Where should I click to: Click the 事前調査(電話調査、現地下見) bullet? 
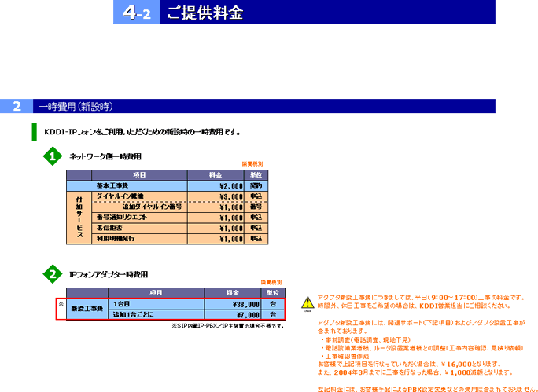[x=366, y=340]
